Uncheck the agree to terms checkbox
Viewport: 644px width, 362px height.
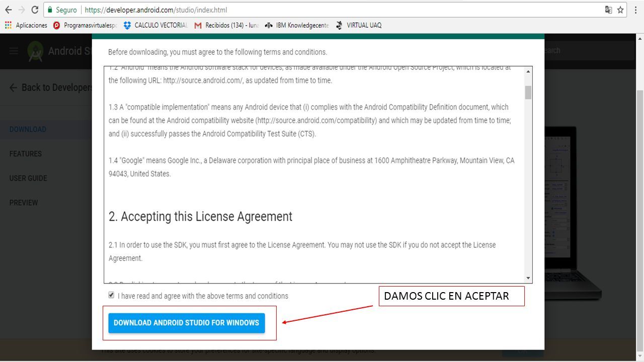pyautogui.click(x=111, y=295)
